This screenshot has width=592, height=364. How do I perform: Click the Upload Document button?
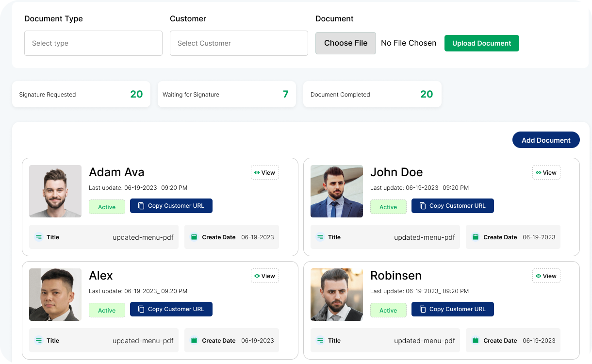pos(481,43)
